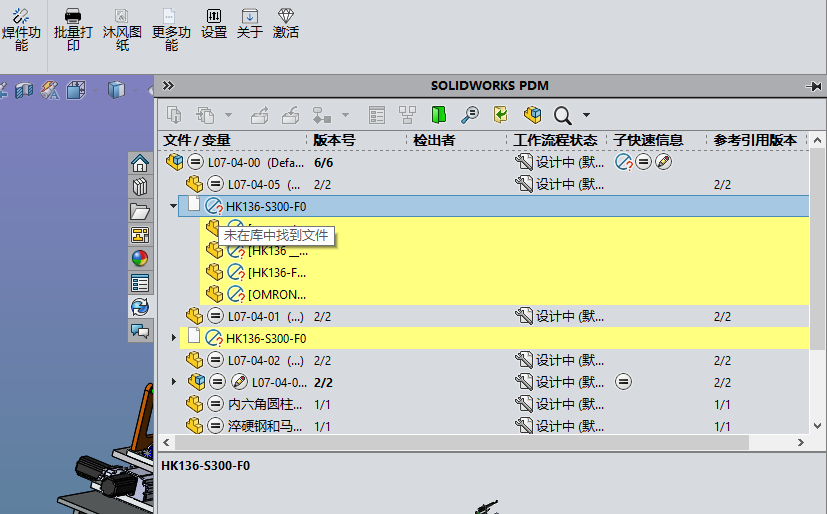827x514 pixels.
Task: Click second PDM toolbar copy-files icon
Action: click(205, 115)
